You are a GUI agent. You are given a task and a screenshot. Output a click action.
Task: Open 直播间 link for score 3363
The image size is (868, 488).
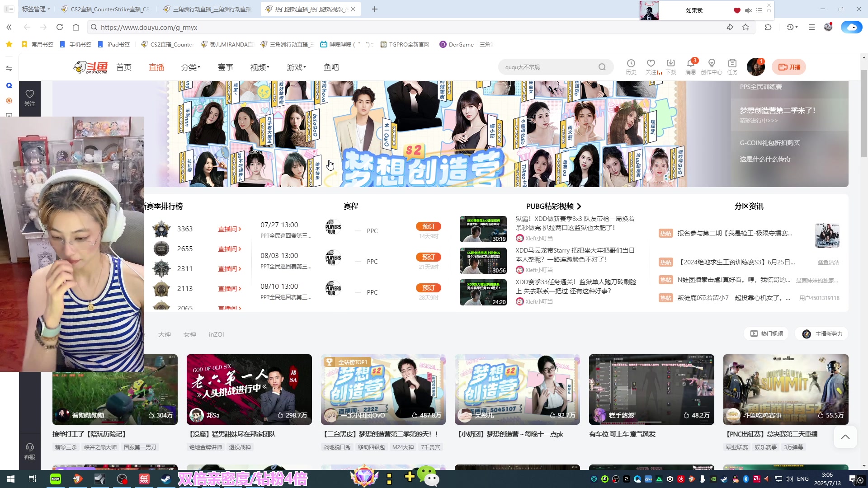pos(230,229)
